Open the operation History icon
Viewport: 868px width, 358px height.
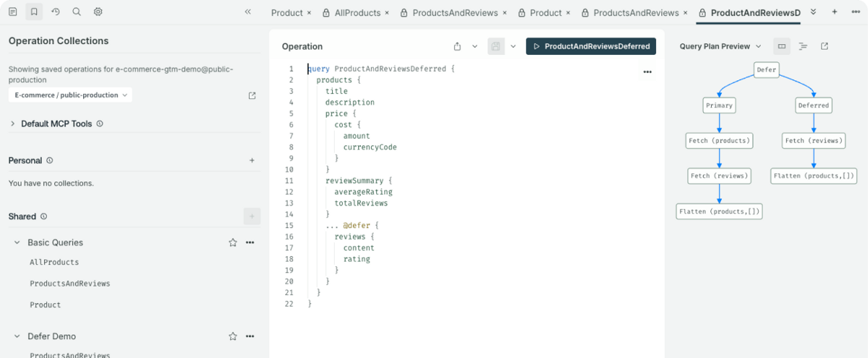pyautogui.click(x=56, y=12)
